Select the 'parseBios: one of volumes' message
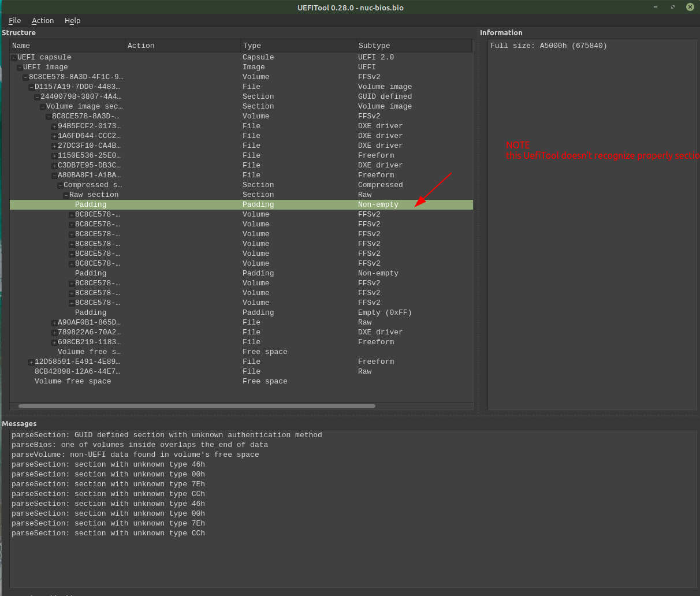Viewport: 700px width, 596px height. tap(140, 445)
